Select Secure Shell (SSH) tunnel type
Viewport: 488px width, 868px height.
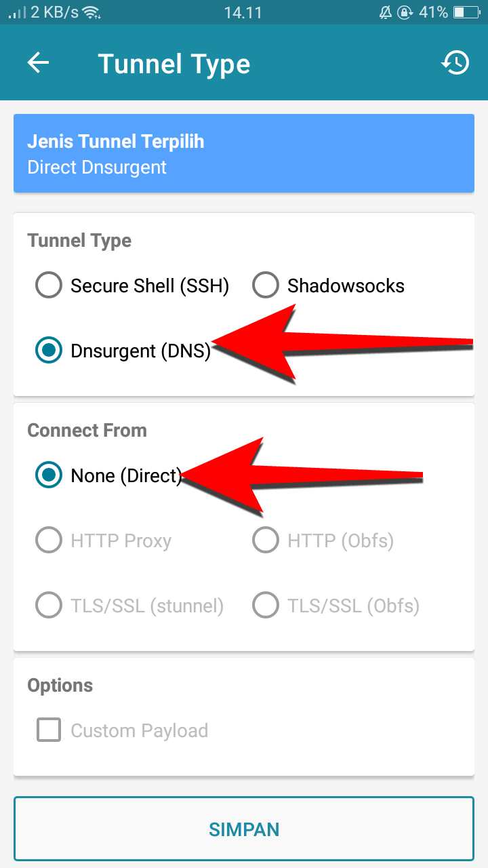(132, 286)
